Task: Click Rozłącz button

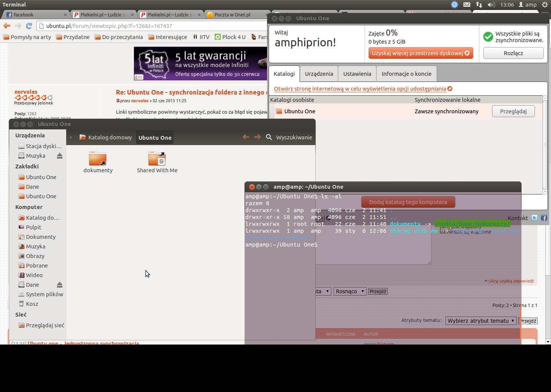Action: pos(513,53)
